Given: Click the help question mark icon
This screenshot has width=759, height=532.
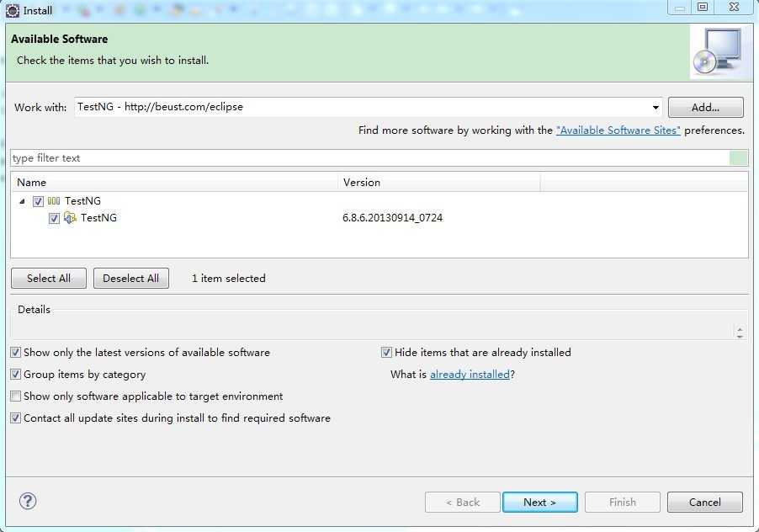Looking at the screenshot, I should pos(28,501).
